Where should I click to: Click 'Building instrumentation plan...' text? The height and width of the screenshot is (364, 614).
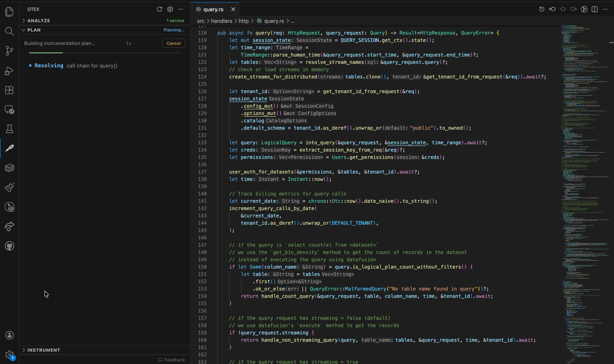coord(59,43)
